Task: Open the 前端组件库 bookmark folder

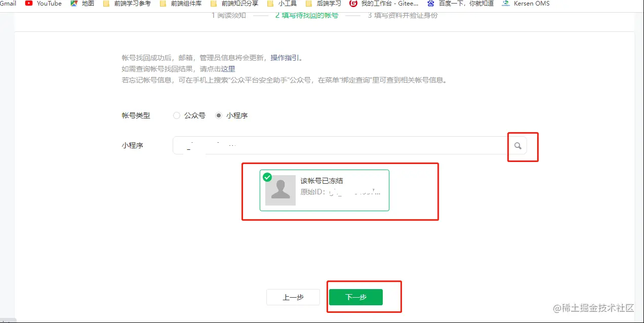Action: pyautogui.click(x=180, y=4)
